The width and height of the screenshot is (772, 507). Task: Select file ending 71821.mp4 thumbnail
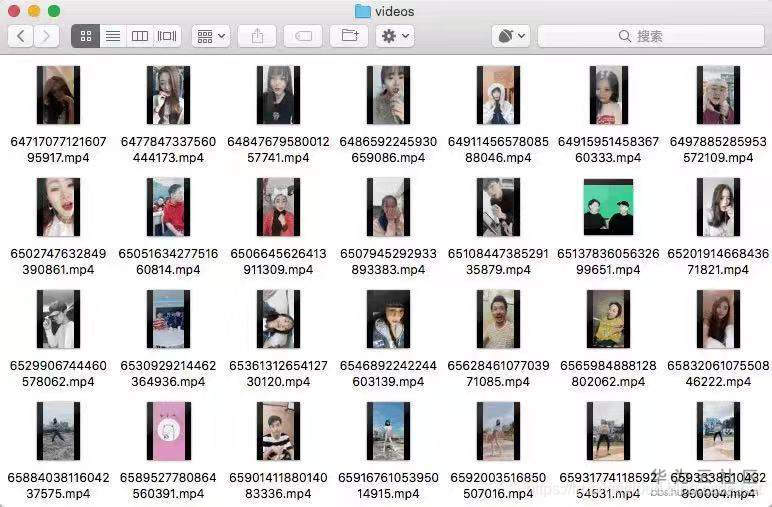point(718,207)
